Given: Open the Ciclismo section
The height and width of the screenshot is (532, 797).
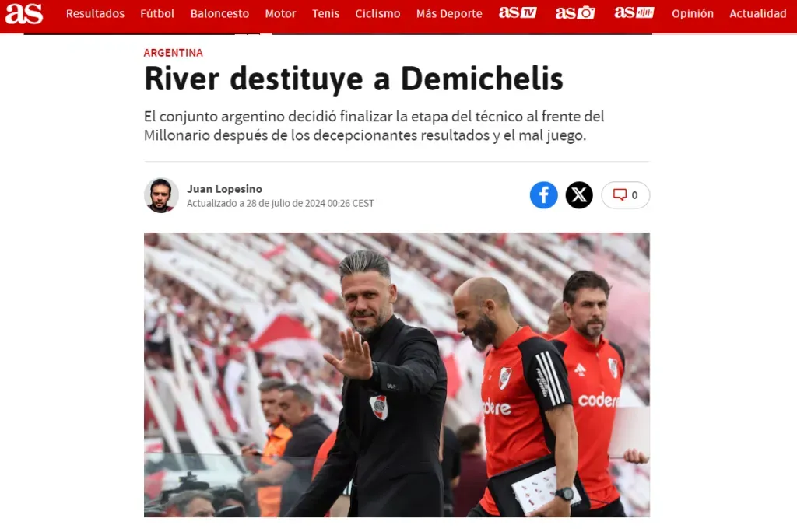Looking at the screenshot, I should tap(377, 14).
